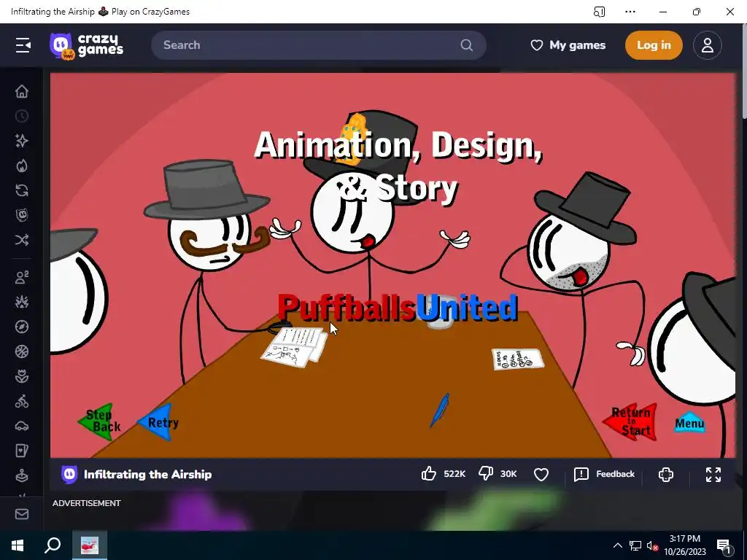Click the Retry blue arrow

tap(158, 422)
